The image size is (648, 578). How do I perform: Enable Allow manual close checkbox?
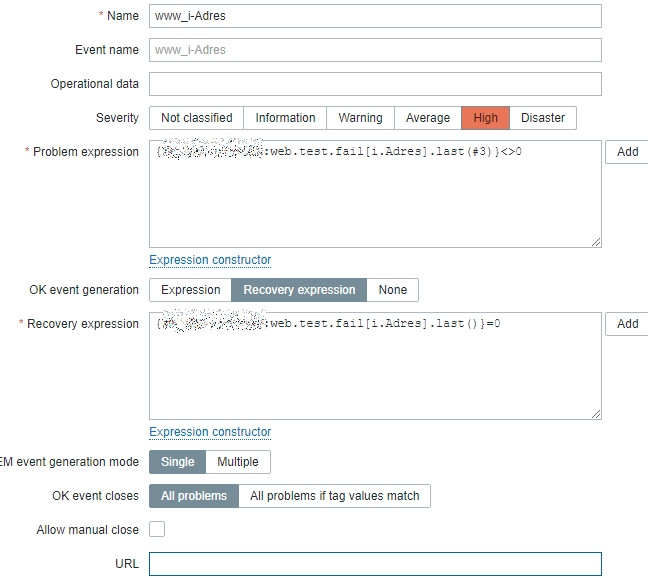157,529
